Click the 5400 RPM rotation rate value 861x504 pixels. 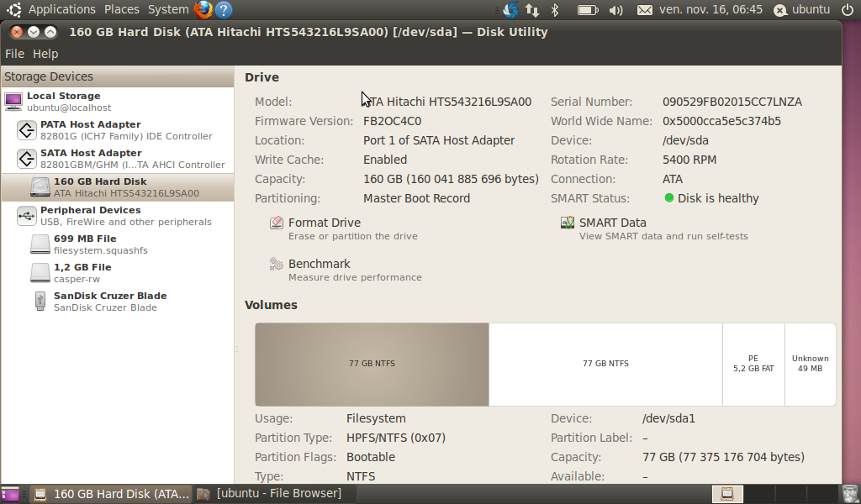tap(689, 160)
